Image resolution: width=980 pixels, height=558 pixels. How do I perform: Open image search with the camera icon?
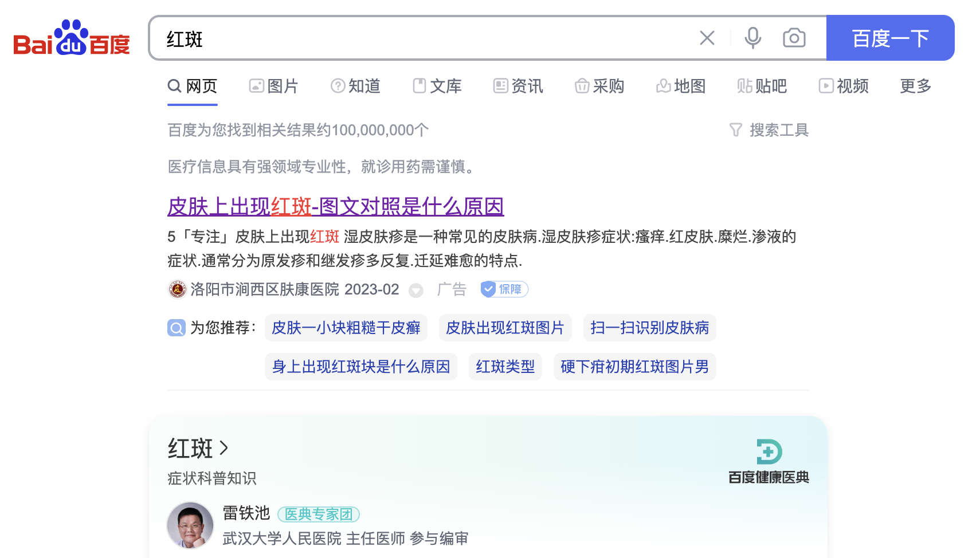tap(794, 38)
